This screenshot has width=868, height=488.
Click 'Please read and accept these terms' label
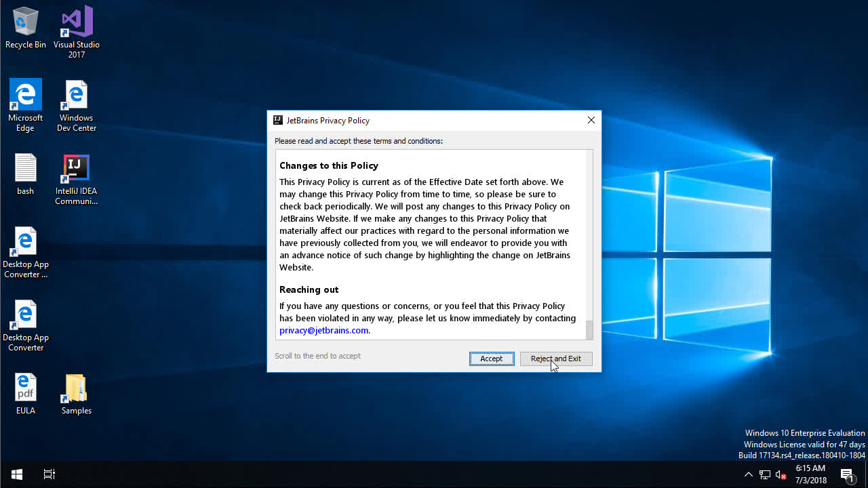point(359,141)
